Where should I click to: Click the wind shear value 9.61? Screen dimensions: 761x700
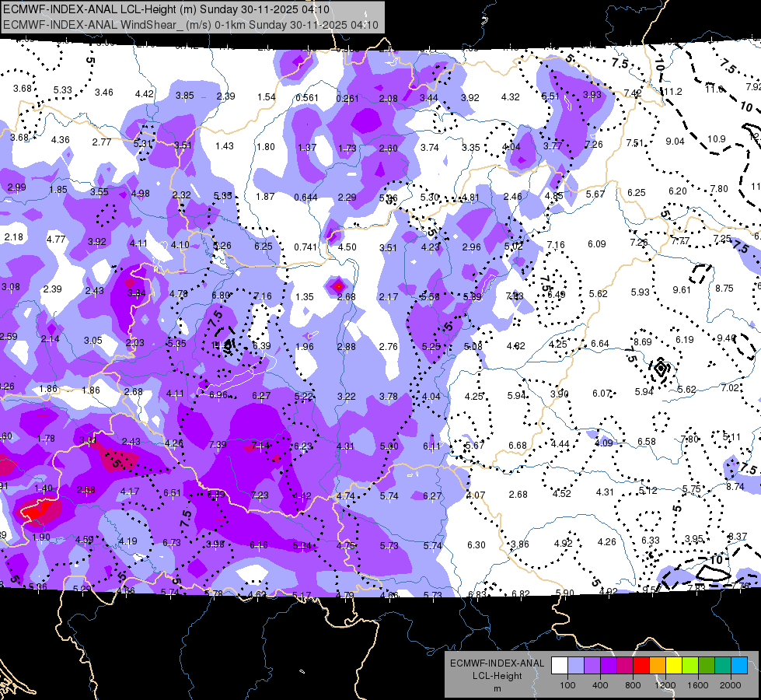coord(682,290)
